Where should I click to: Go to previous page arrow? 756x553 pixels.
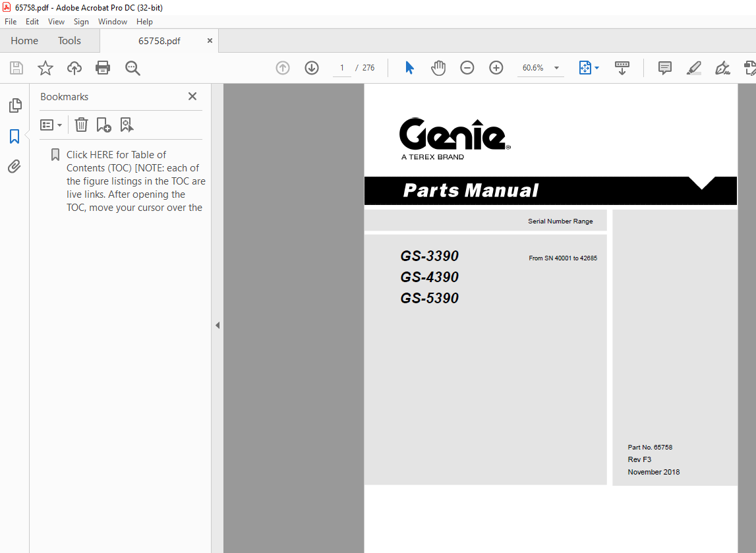pos(283,68)
